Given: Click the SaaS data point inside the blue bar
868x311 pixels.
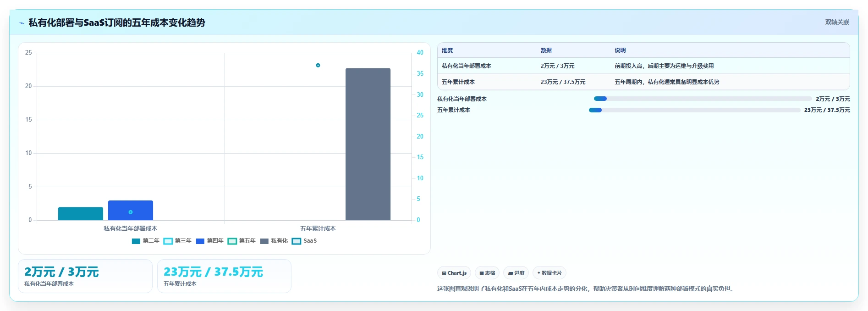Looking at the screenshot, I should 131,212.
